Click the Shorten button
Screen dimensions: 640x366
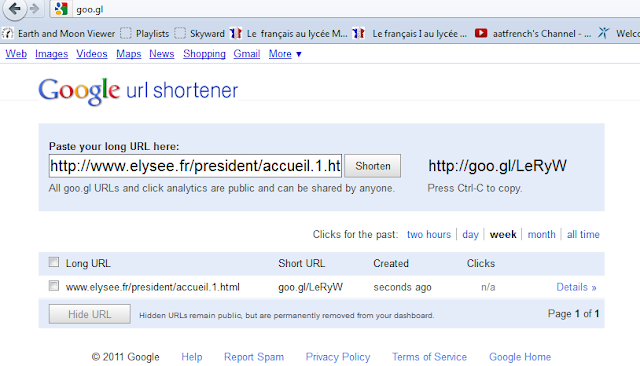tap(373, 166)
